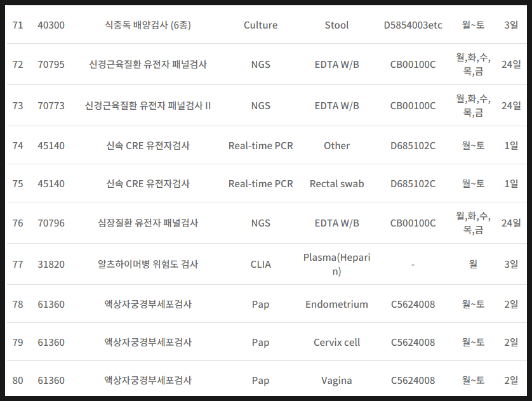Click code 31820
This screenshot has height=401, width=532.
tap(51, 265)
